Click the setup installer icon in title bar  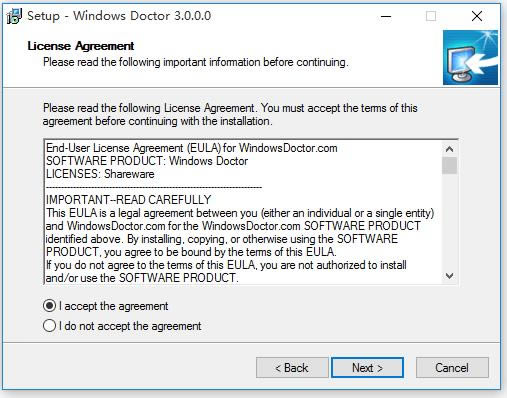(14, 16)
